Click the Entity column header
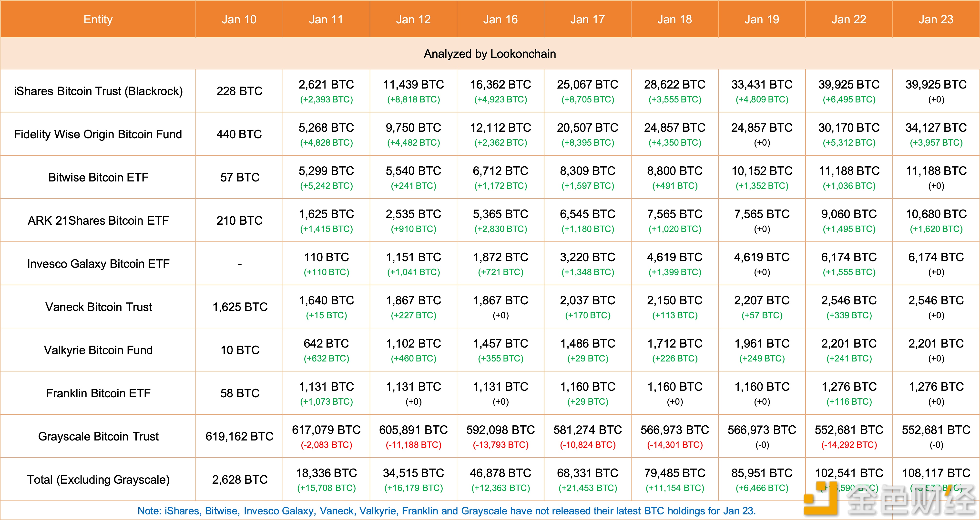980x520 pixels. [98, 19]
